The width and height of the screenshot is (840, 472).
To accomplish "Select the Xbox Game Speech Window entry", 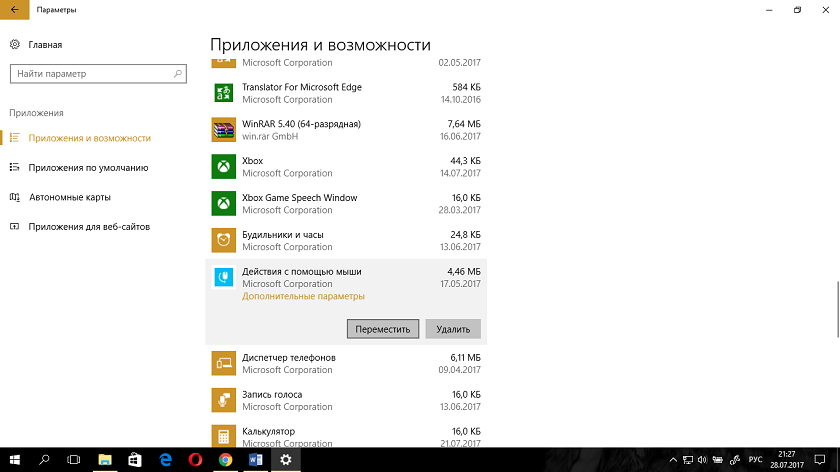I will click(x=346, y=204).
